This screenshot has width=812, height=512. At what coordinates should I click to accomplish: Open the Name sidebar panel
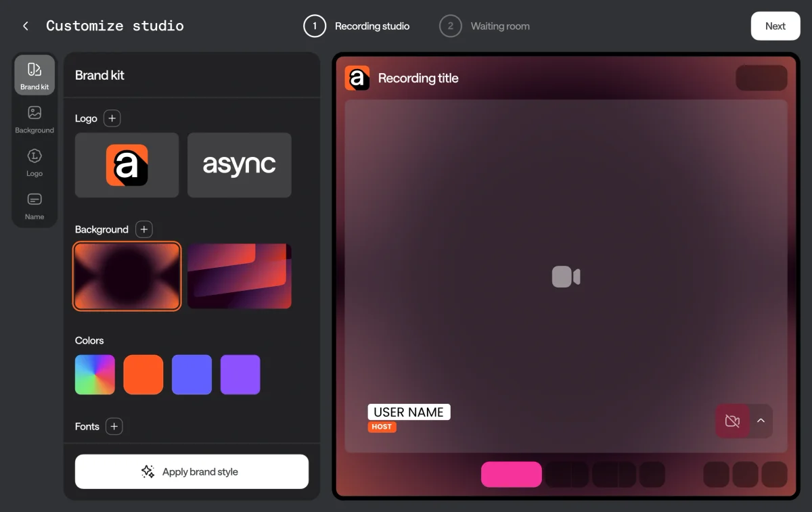[x=34, y=205]
